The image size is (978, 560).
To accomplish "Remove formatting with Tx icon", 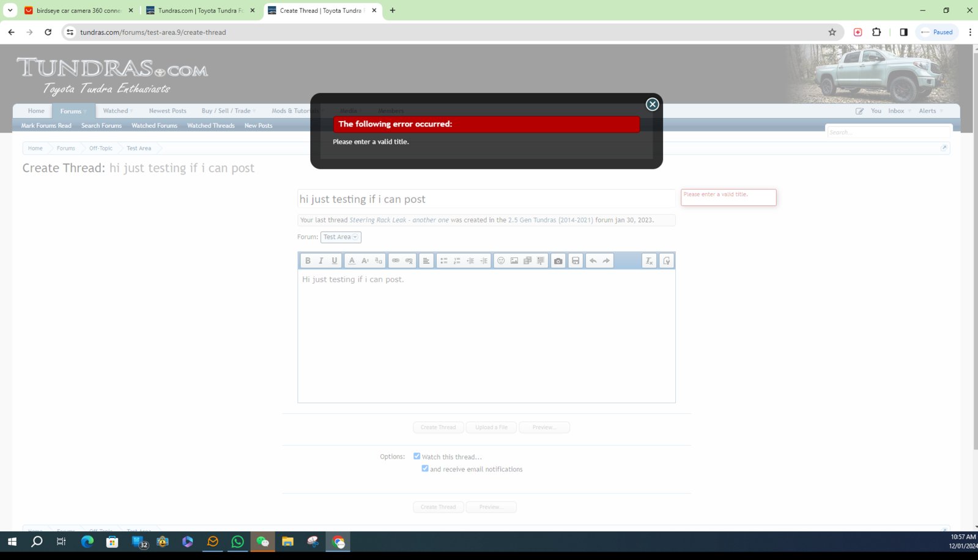I will click(649, 261).
